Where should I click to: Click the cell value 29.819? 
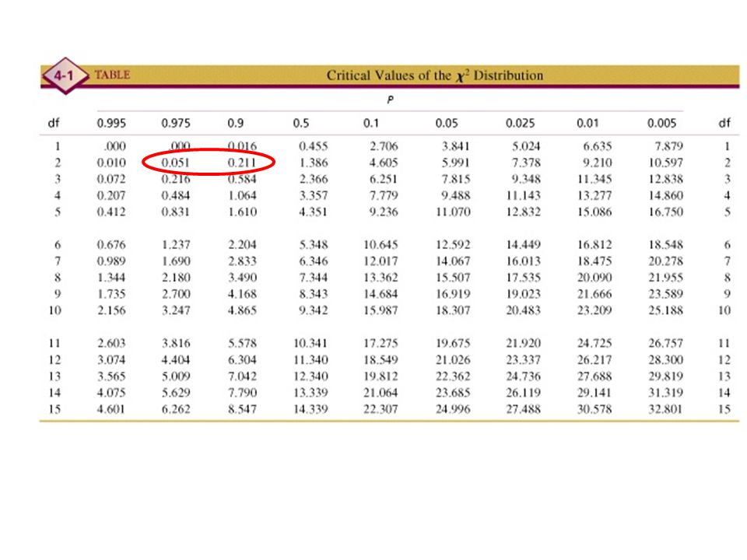pyautogui.click(x=665, y=376)
